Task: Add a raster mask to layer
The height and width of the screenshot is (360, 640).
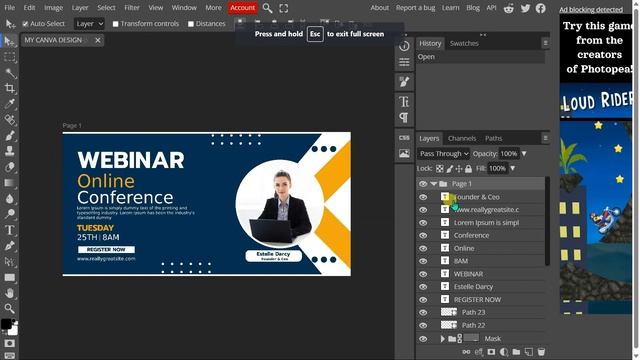Action: click(x=491, y=352)
